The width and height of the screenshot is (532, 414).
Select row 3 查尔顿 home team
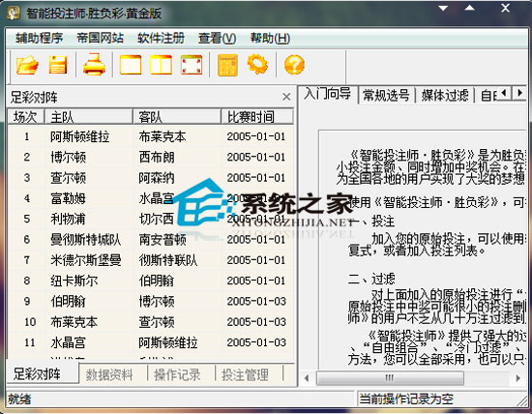(69, 178)
